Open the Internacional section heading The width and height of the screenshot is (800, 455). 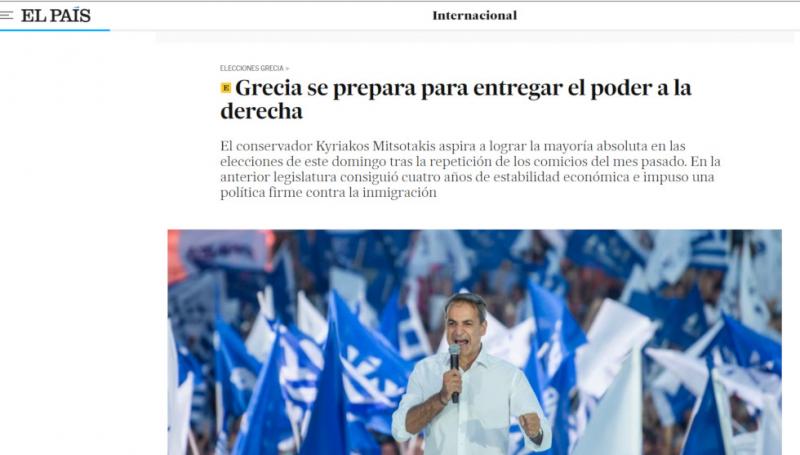(x=474, y=16)
